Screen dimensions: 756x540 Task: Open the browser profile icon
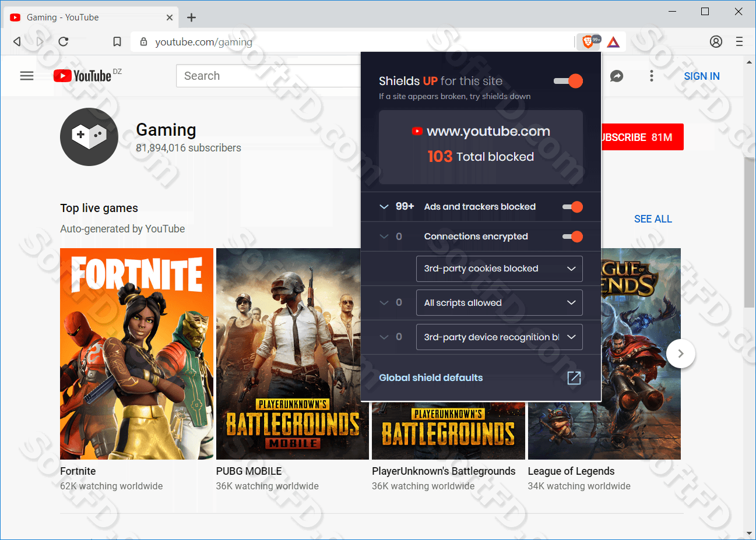[716, 41]
